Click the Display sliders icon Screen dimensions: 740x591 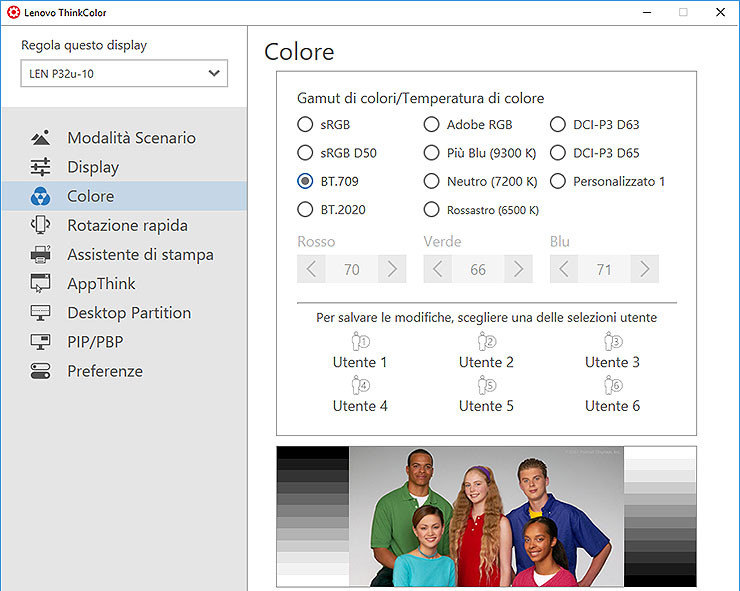40,167
